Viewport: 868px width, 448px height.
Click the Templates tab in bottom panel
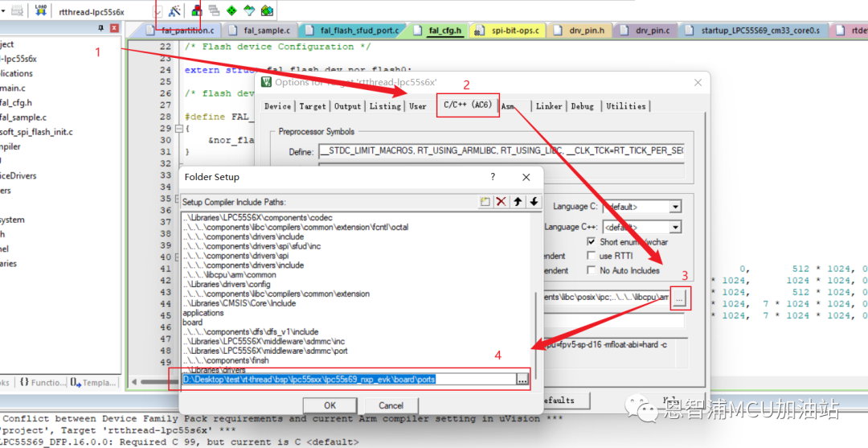[x=93, y=382]
